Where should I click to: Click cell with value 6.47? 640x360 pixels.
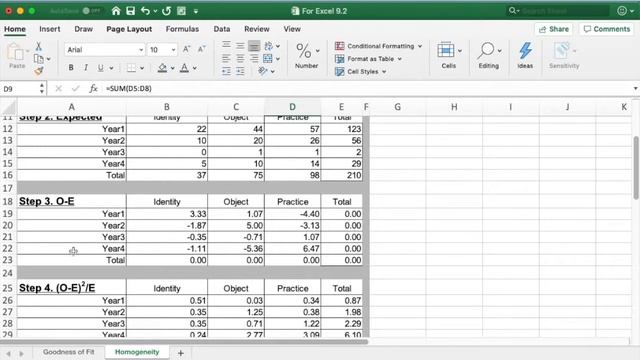pos(292,249)
